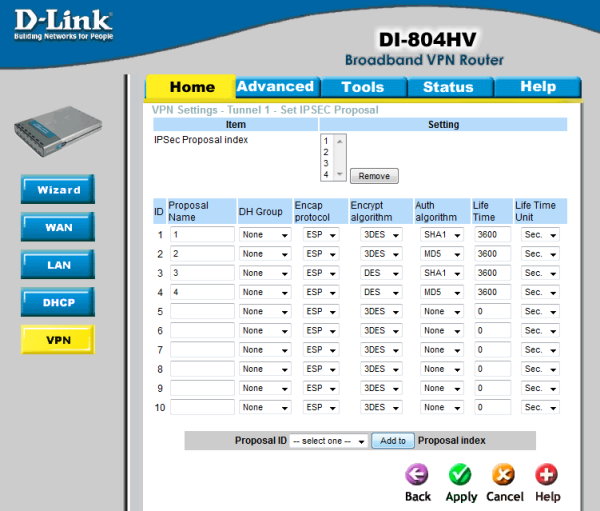Open Encrypt algorithm DES dropdown in row 3
The image size is (600, 511).
pyautogui.click(x=381, y=273)
